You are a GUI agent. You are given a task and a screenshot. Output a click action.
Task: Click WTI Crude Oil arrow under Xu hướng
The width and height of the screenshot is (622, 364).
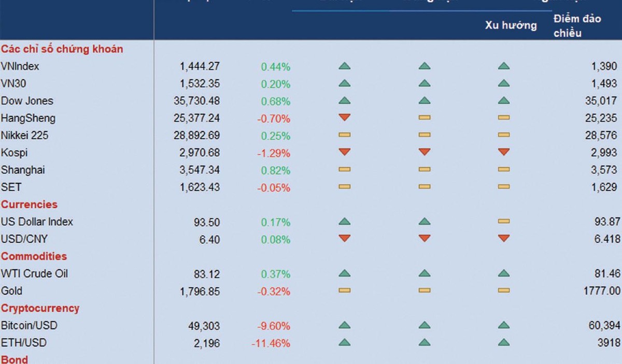[503, 273]
